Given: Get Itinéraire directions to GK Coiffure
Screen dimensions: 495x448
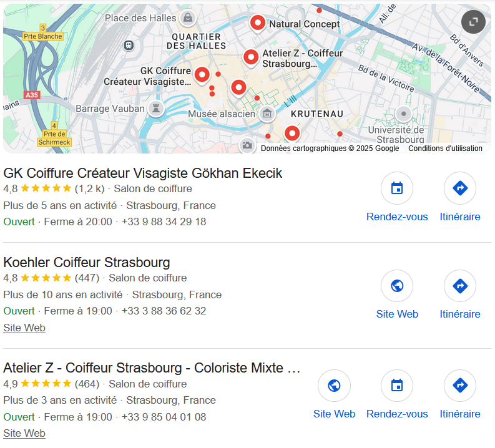Looking at the screenshot, I should point(459,188).
